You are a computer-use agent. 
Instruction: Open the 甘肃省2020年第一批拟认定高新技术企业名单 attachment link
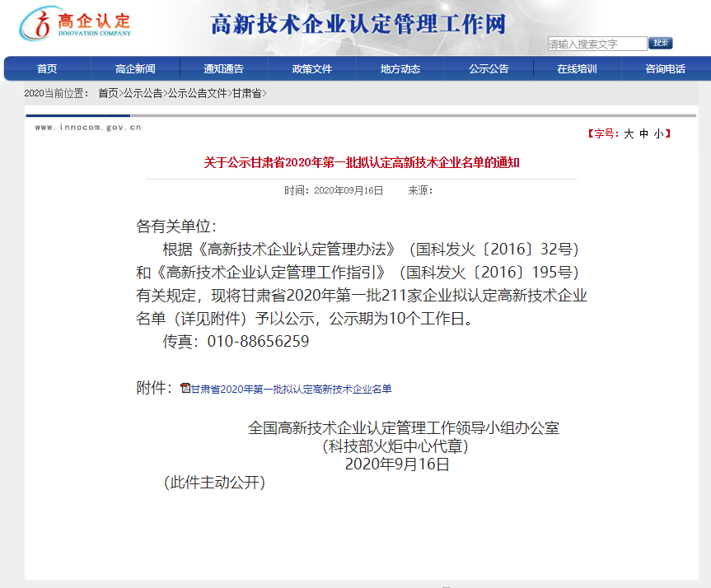[x=291, y=389]
